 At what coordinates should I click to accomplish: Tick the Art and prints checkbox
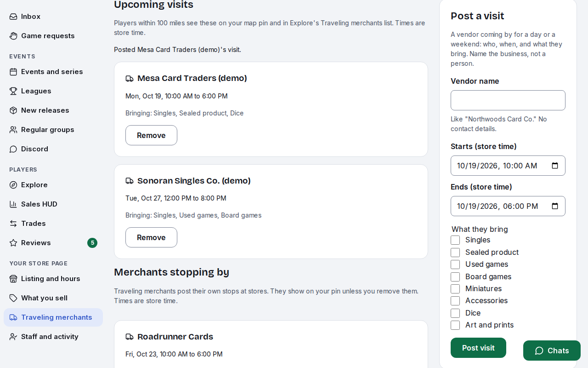point(455,325)
